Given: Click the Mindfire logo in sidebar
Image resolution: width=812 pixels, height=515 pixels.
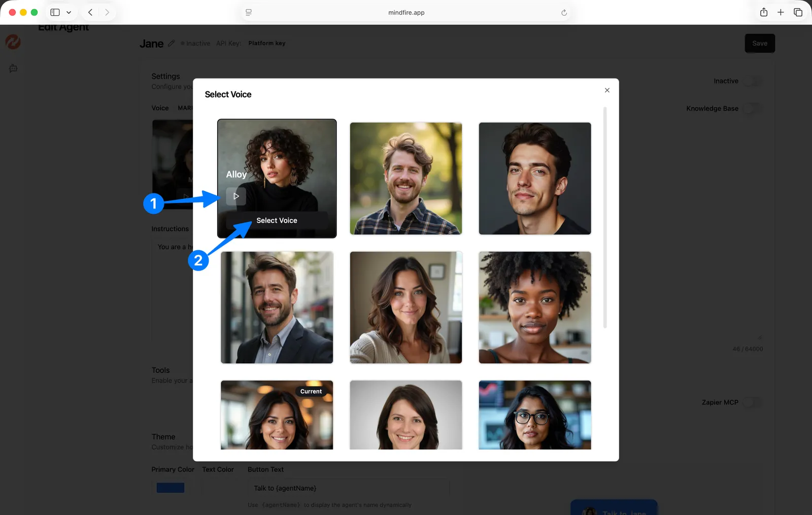Looking at the screenshot, I should [13, 42].
